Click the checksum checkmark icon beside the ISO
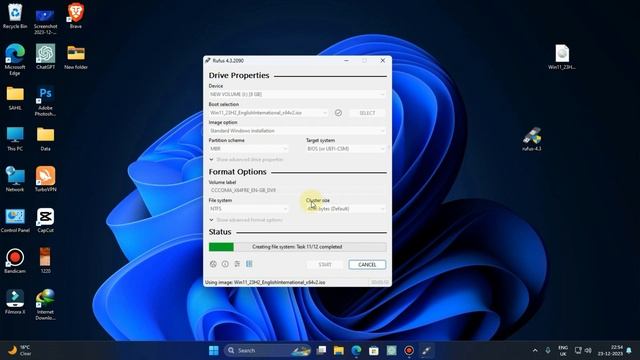 (x=338, y=113)
